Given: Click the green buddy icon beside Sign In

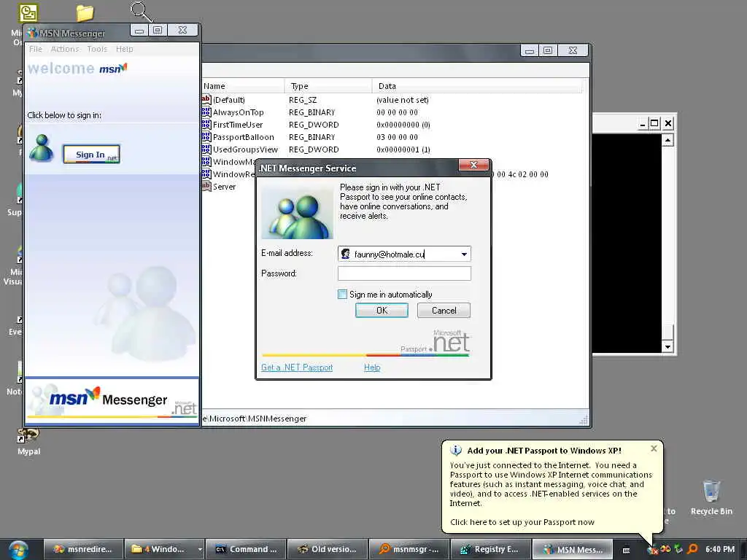Looking at the screenshot, I should tap(42, 148).
